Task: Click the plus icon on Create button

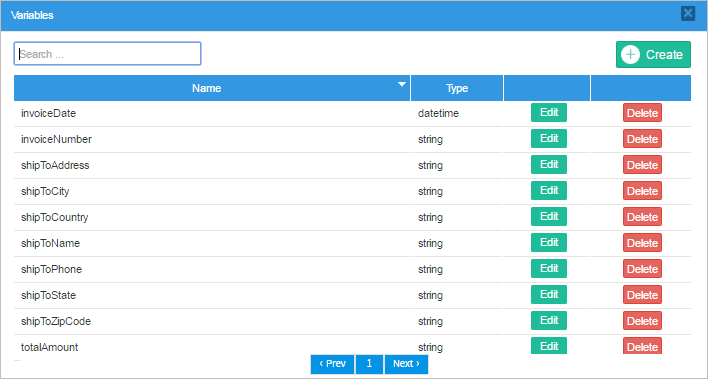Action: pos(630,55)
